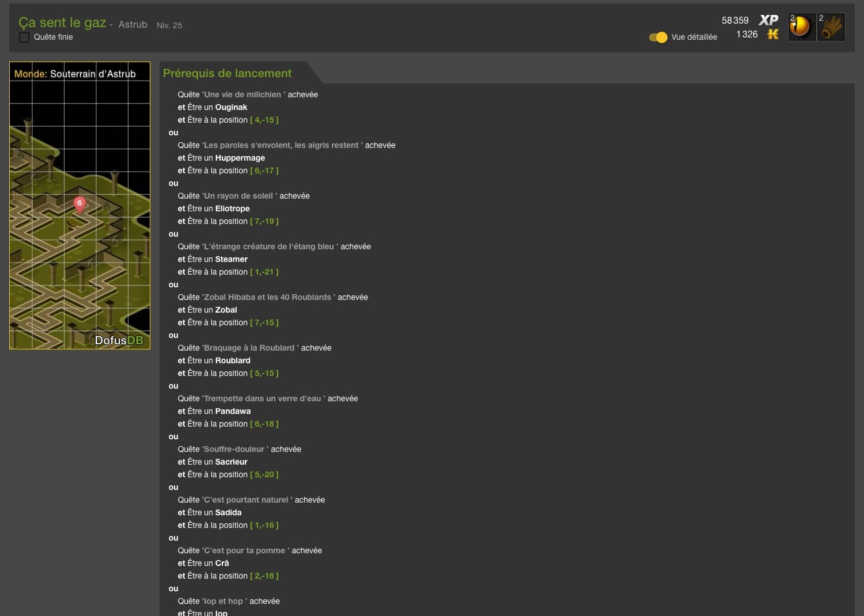This screenshot has width=864, height=616.
Task: Click the kamas currency icon
Action: [772, 35]
